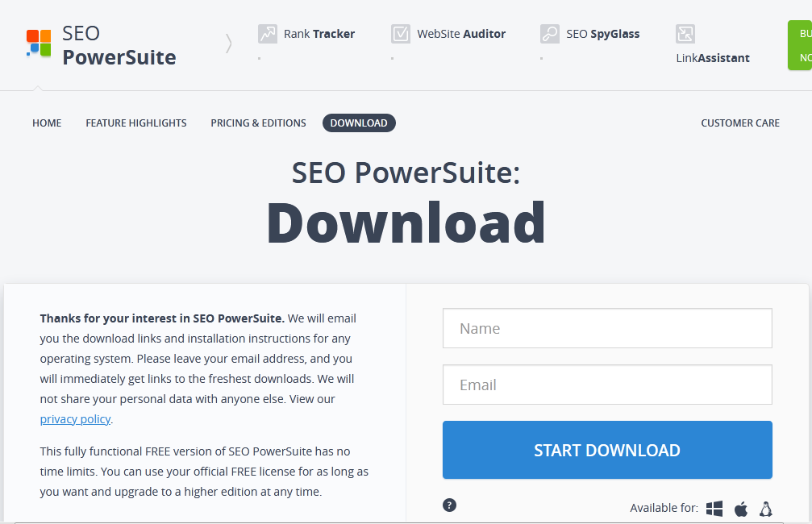Select the HOME menu item
The image size is (812, 524).
(x=47, y=123)
